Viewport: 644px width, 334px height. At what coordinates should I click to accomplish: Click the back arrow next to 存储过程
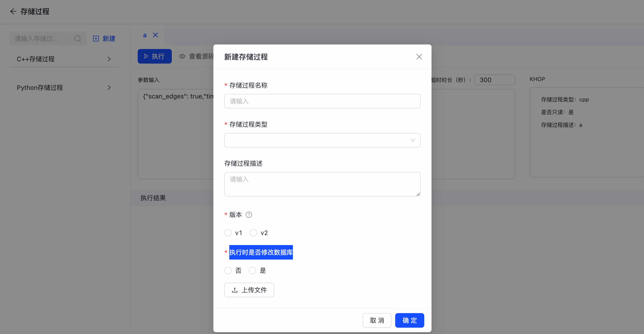[x=13, y=12]
